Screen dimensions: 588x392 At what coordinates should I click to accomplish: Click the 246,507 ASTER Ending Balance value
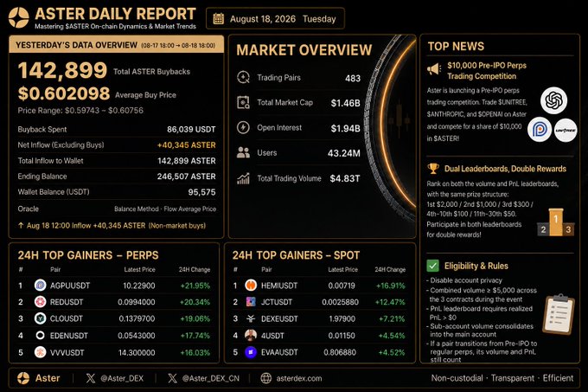[187, 177]
